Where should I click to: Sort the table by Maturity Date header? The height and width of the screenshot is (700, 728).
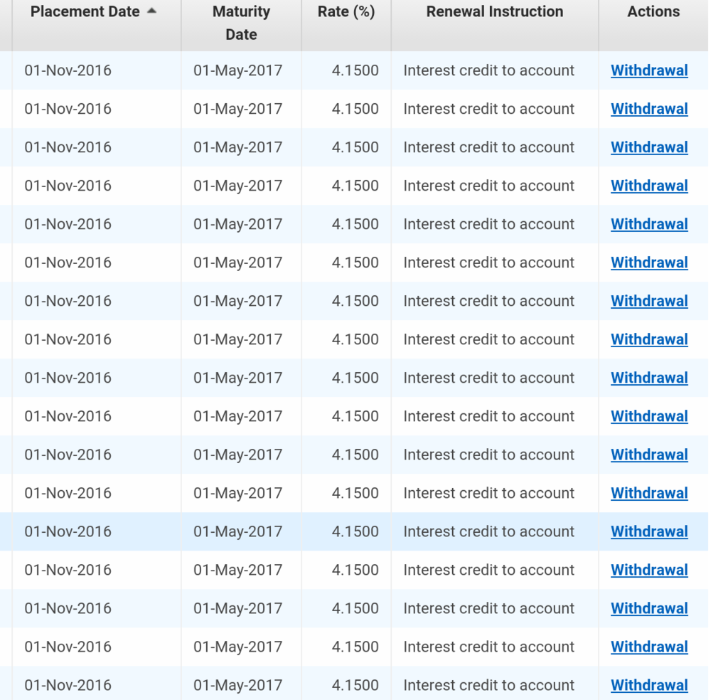pos(241,23)
